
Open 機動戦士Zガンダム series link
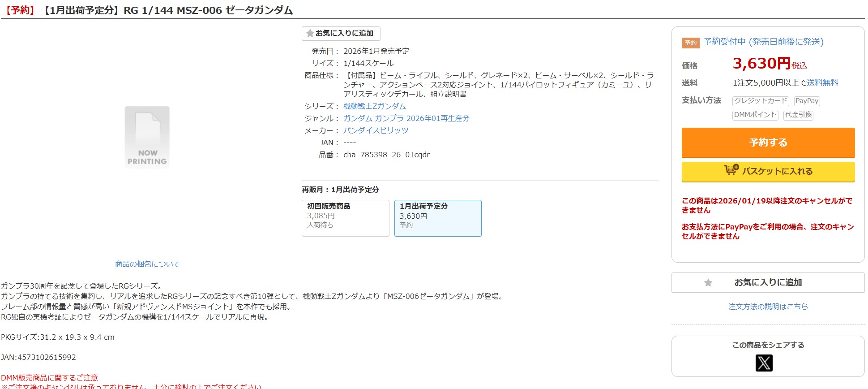click(375, 106)
